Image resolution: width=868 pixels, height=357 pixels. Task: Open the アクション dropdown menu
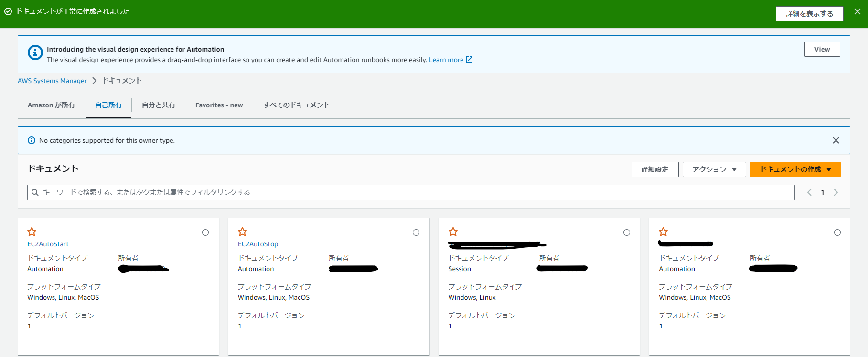(x=714, y=169)
